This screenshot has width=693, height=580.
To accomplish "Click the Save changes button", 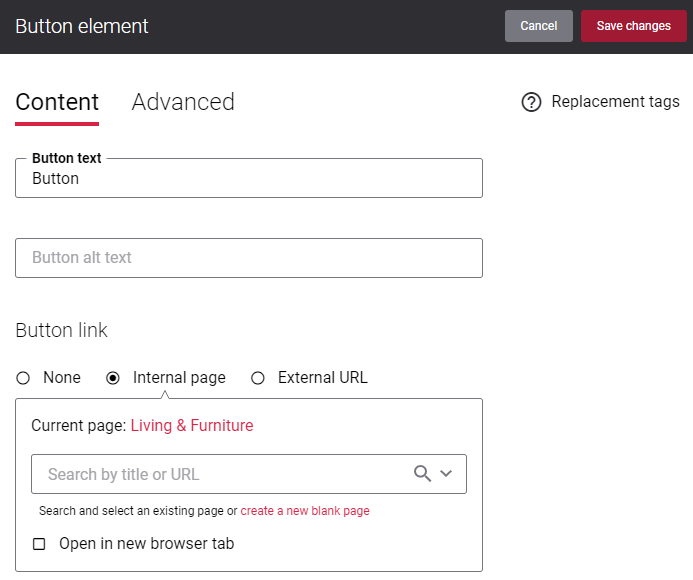I will coord(633,26).
